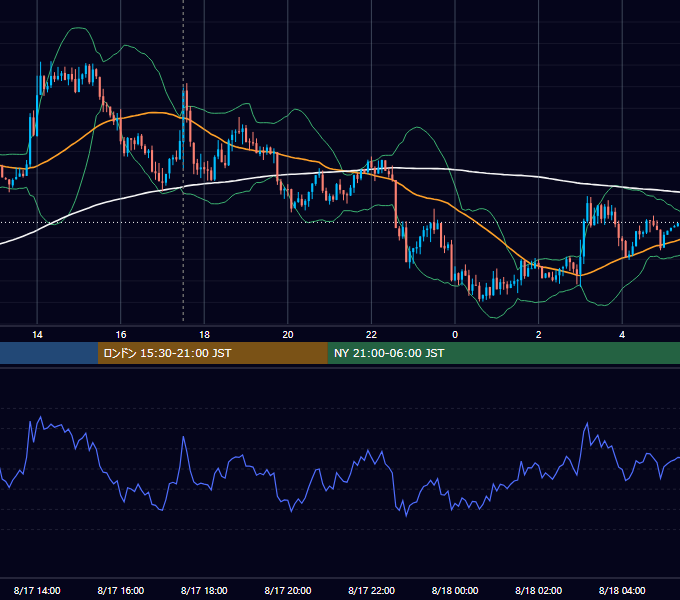
Task: Click the 8/18 00:00 time label
Action: (x=455, y=590)
